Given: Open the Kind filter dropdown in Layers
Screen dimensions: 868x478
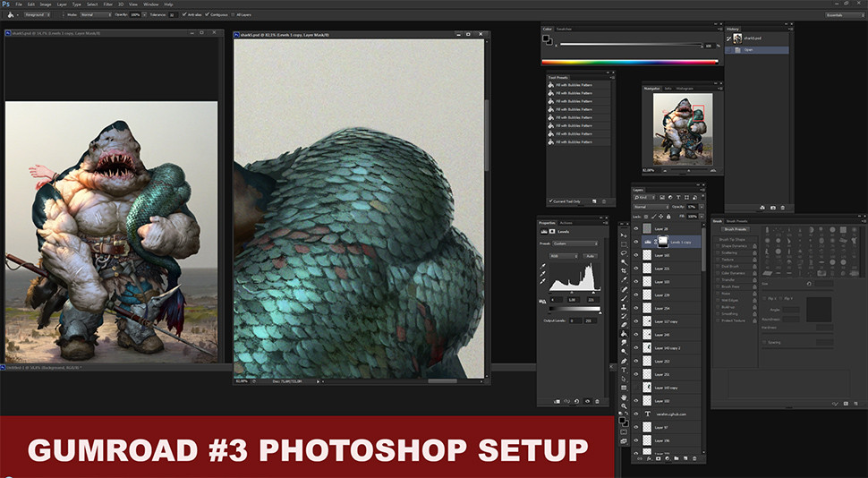Looking at the screenshot, I should coord(644,197).
